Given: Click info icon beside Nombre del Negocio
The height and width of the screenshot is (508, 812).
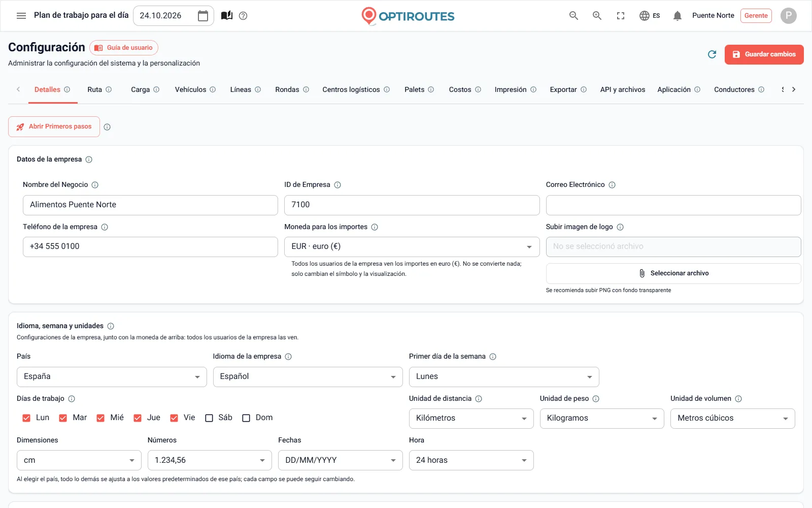Looking at the screenshot, I should [x=95, y=185].
